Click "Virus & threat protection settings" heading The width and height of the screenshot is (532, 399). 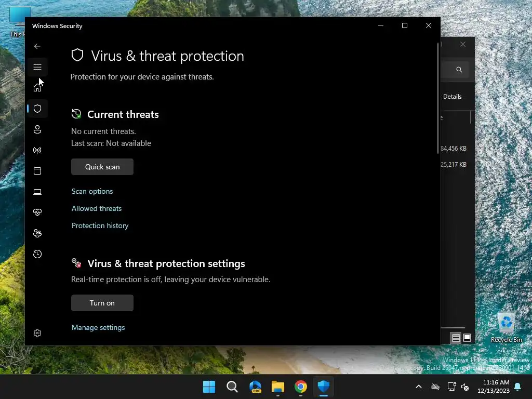click(166, 263)
